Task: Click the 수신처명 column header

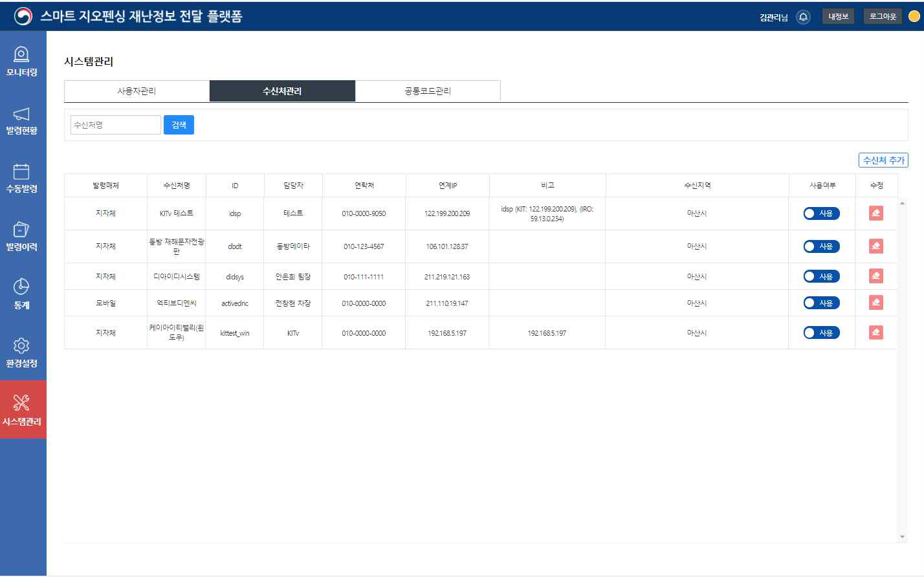Action: (177, 186)
